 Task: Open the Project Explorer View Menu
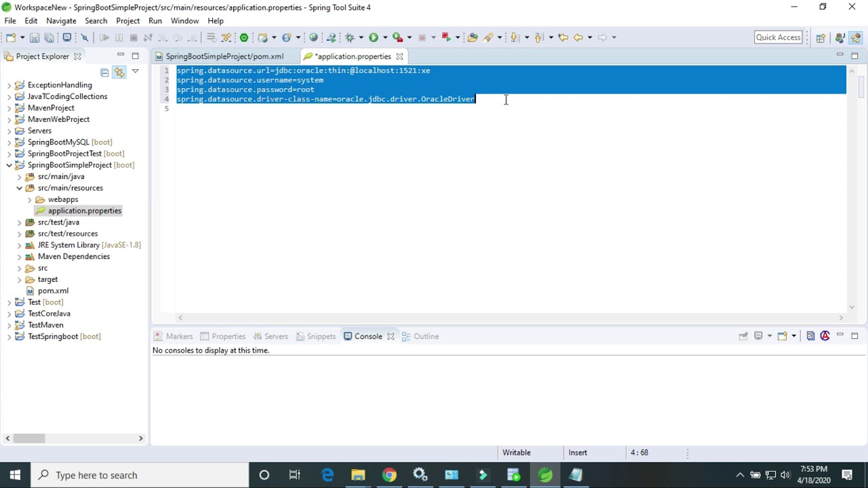(136, 71)
